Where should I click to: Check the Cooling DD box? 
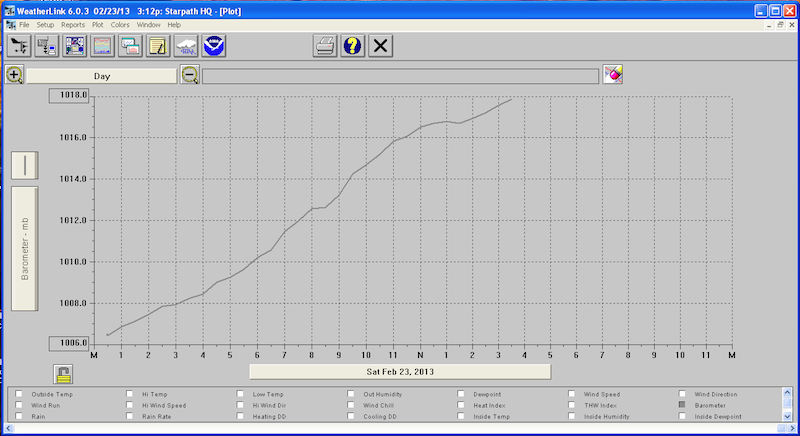(351, 416)
